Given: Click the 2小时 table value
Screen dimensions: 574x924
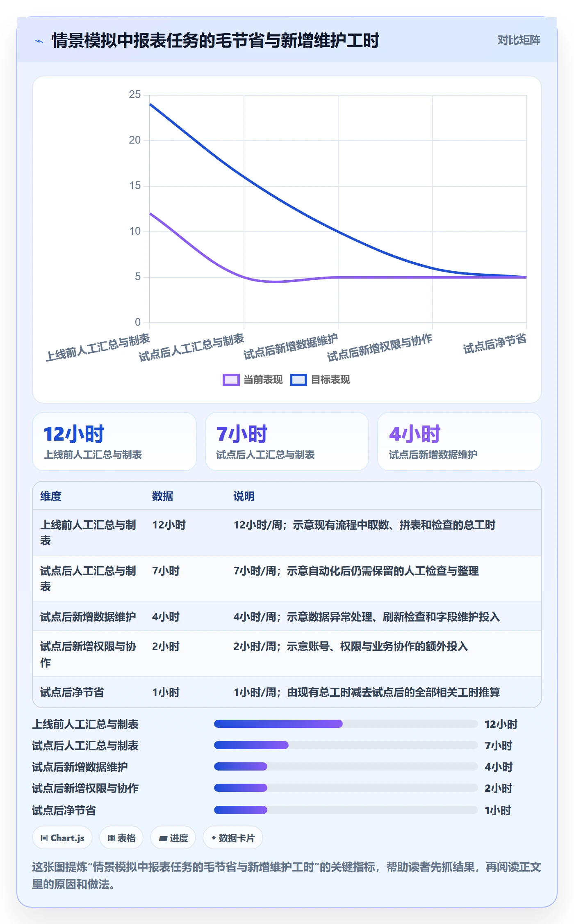Looking at the screenshot, I should coord(166,646).
